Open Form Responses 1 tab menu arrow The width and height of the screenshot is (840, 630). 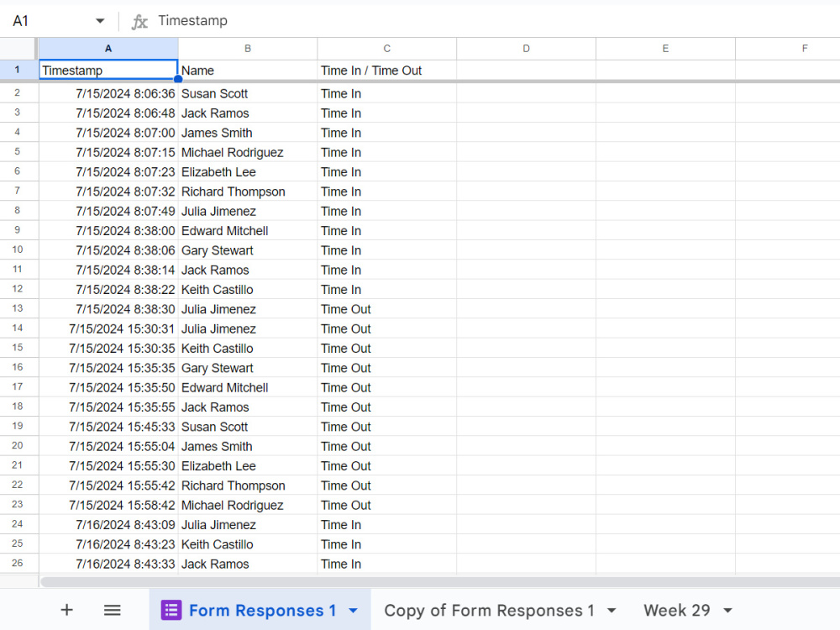(x=353, y=610)
